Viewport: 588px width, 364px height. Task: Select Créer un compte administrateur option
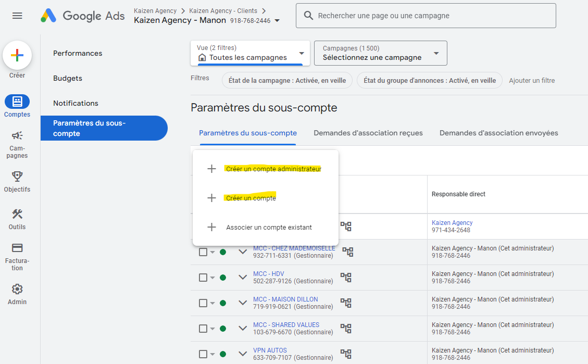click(x=266, y=169)
